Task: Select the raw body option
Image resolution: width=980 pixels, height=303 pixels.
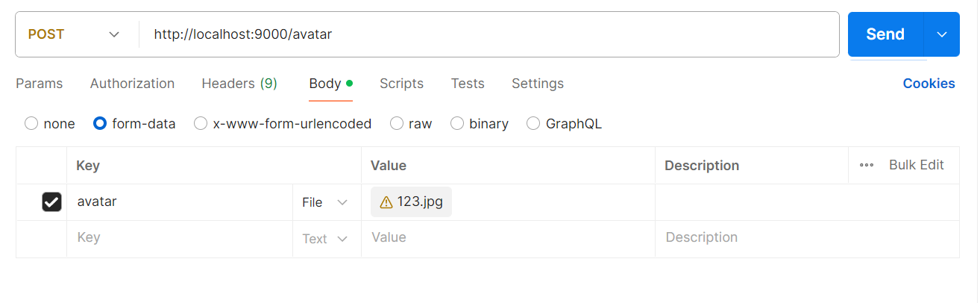Action: (x=397, y=124)
